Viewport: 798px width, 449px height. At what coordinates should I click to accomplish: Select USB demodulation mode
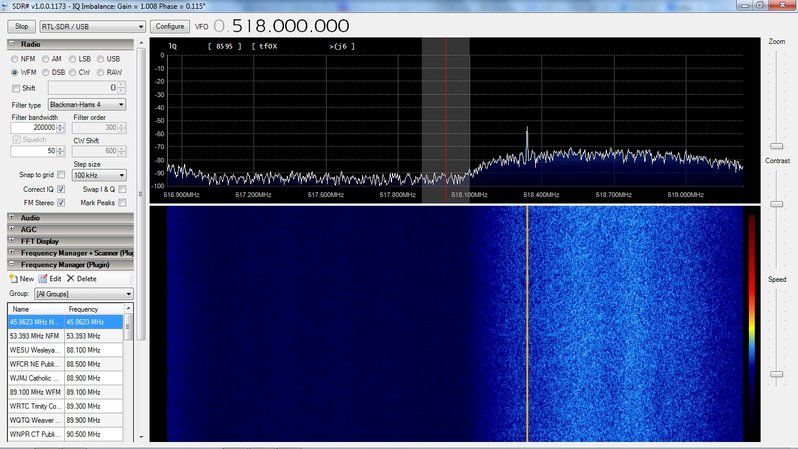100,59
